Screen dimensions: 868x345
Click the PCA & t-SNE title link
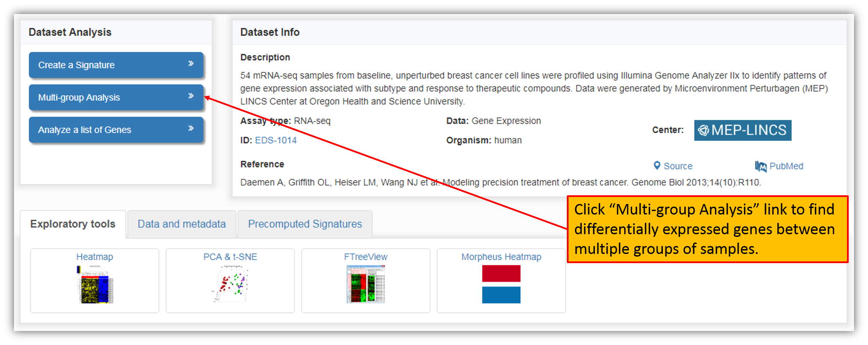230,257
